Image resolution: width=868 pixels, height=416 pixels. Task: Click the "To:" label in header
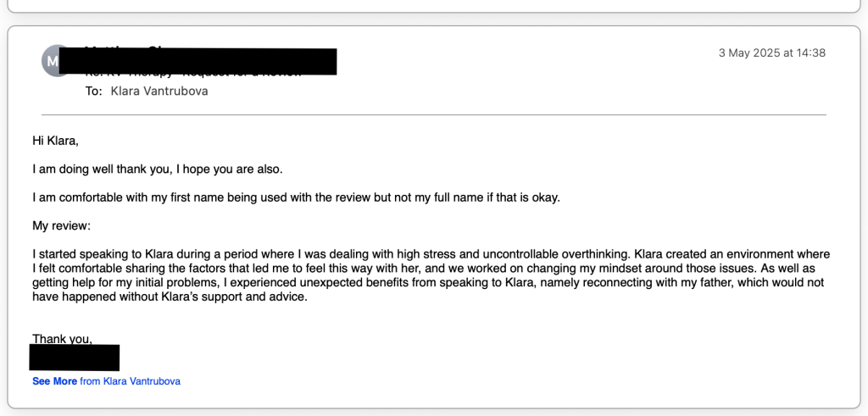pyautogui.click(x=93, y=91)
